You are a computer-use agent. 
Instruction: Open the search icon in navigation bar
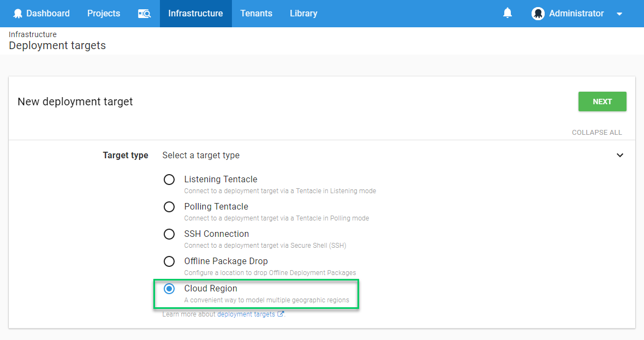tap(144, 14)
